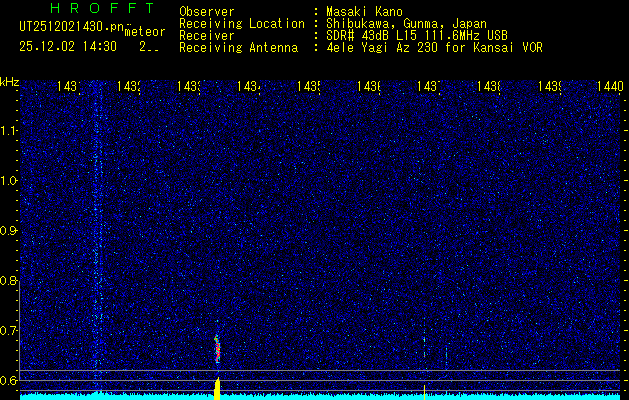Select 4ele Yagi Az 230 antenna text
The image size is (629, 400).
click(434, 48)
